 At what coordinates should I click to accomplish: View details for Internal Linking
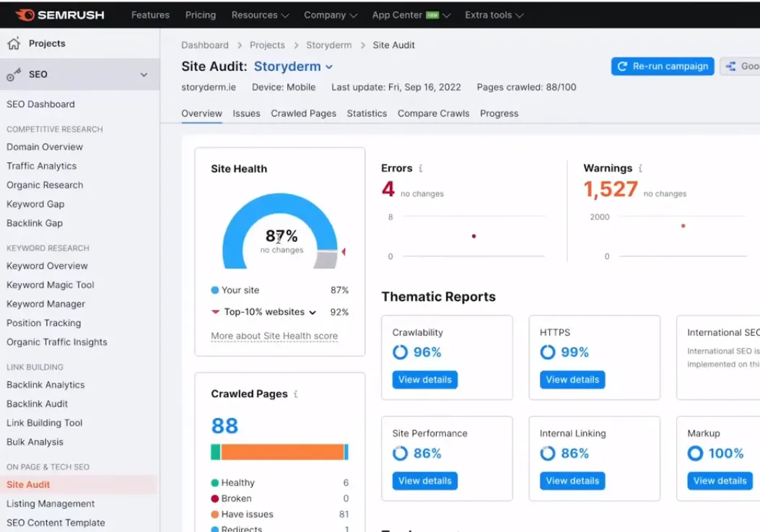[572, 481]
